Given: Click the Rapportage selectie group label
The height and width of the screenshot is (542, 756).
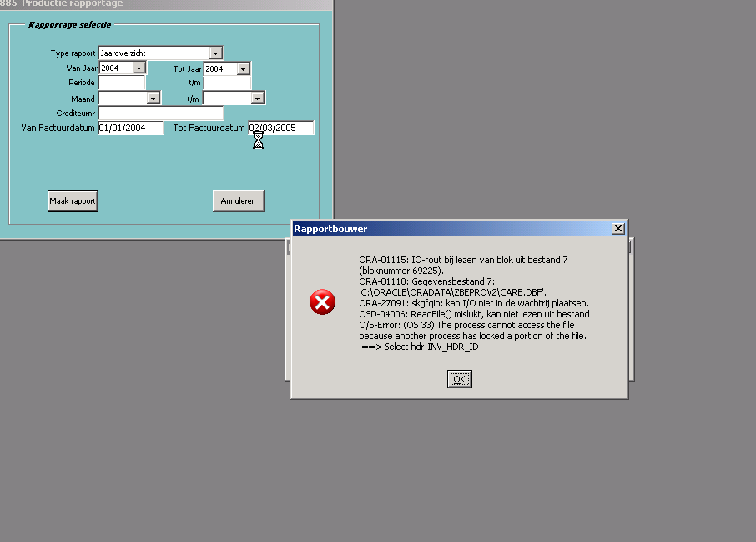Looking at the screenshot, I should (69, 24).
